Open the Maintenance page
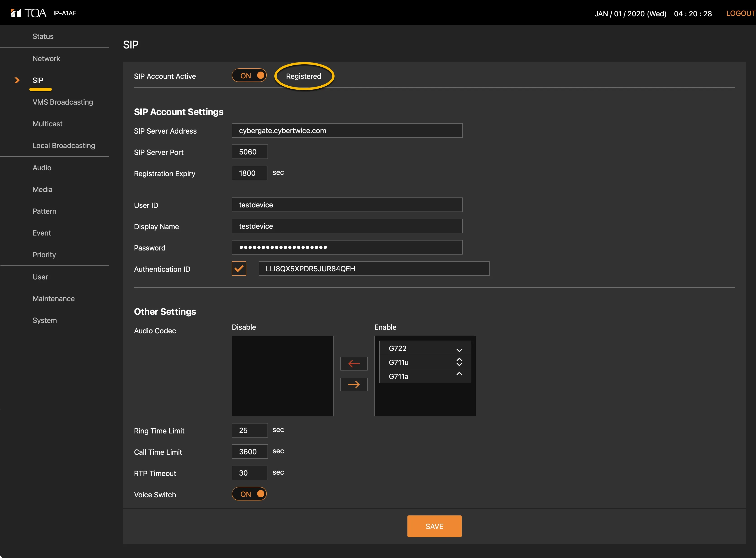 point(54,299)
